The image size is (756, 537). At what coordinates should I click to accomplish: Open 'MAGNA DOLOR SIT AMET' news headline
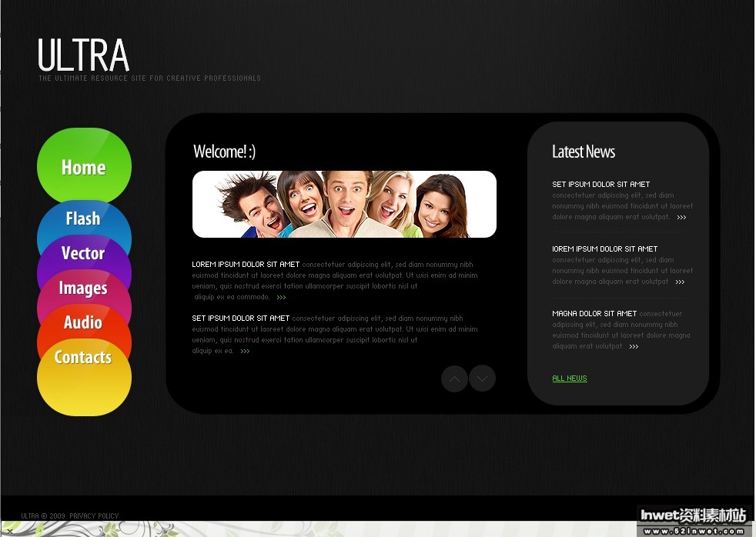coord(594,314)
